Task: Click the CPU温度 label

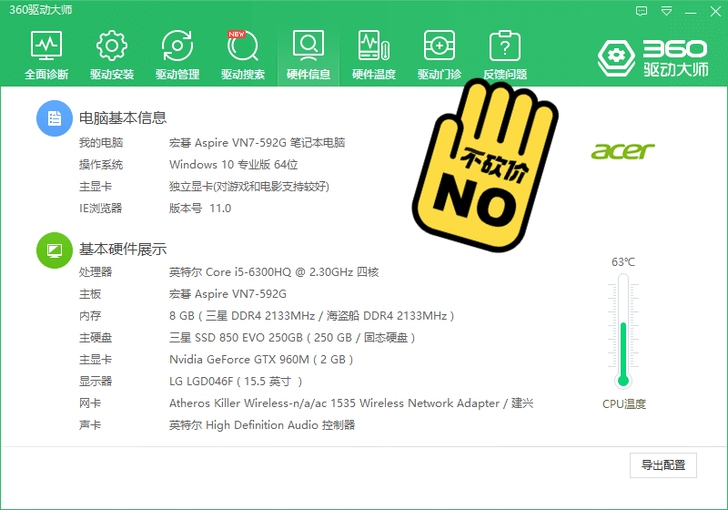Action: tap(624, 404)
